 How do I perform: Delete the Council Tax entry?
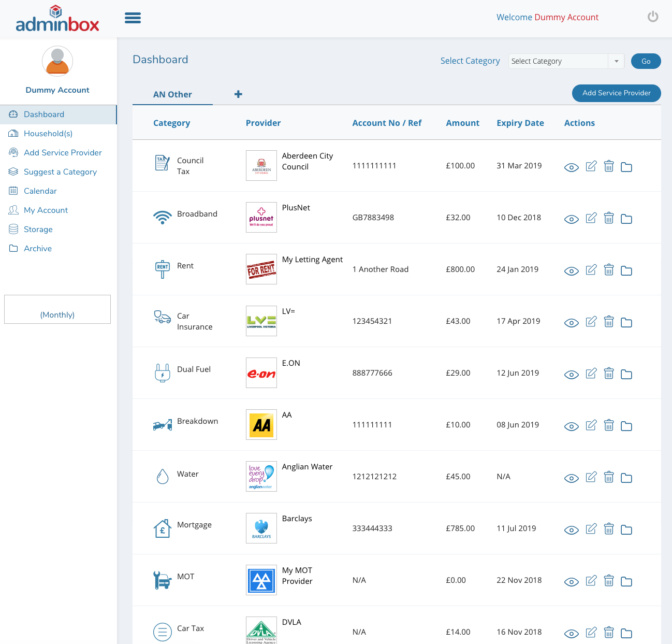[609, 166]
